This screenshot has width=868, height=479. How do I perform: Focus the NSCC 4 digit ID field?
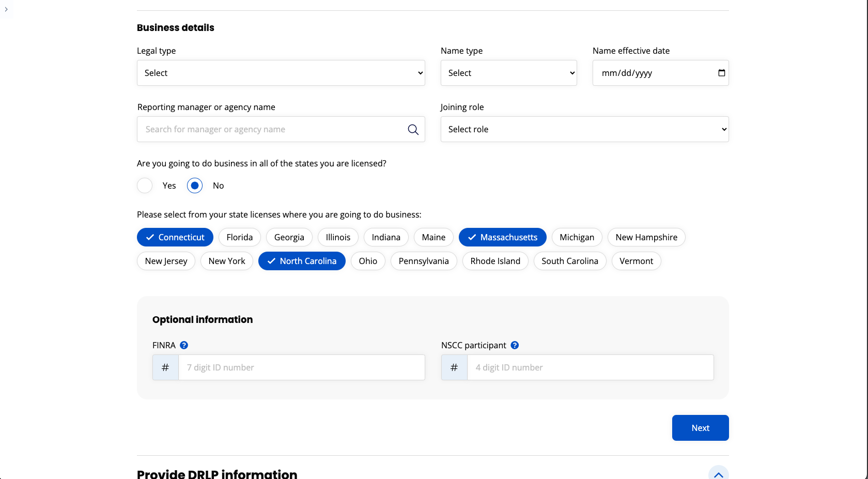(590, 367)
